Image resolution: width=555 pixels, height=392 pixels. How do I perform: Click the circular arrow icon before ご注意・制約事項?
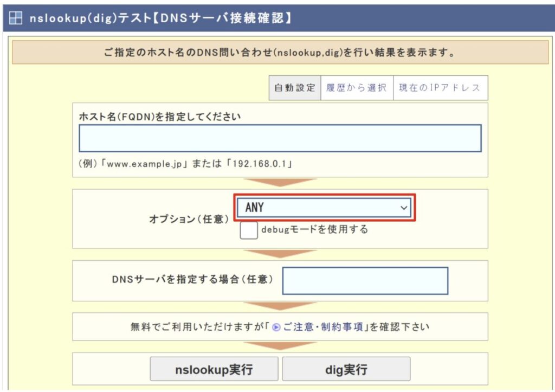click(x=276, y=327)
